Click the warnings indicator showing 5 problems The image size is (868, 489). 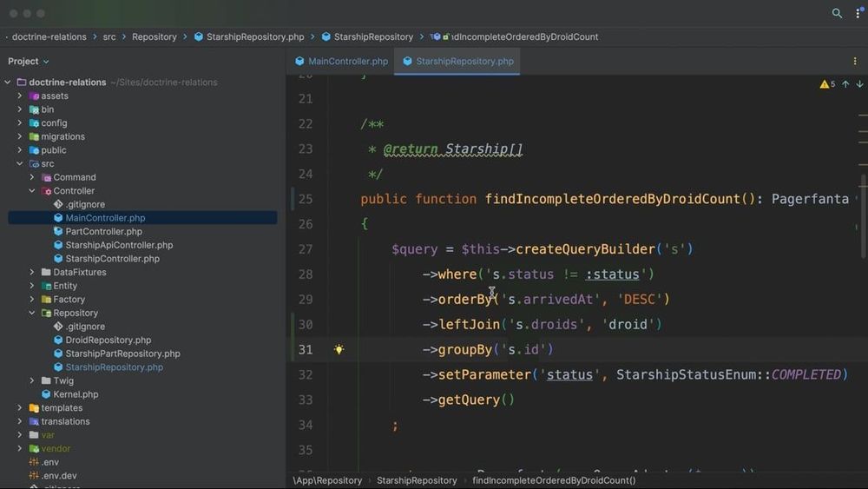coord(827,84)
